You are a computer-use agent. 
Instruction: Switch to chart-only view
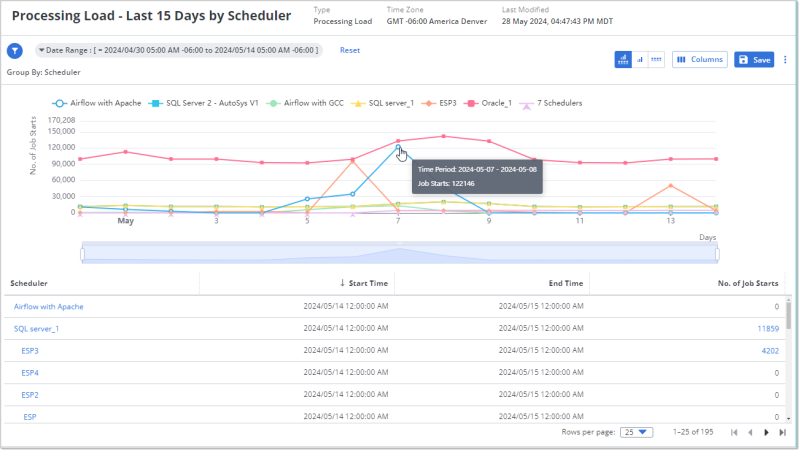pyautogui.click(x=640, y=60)
